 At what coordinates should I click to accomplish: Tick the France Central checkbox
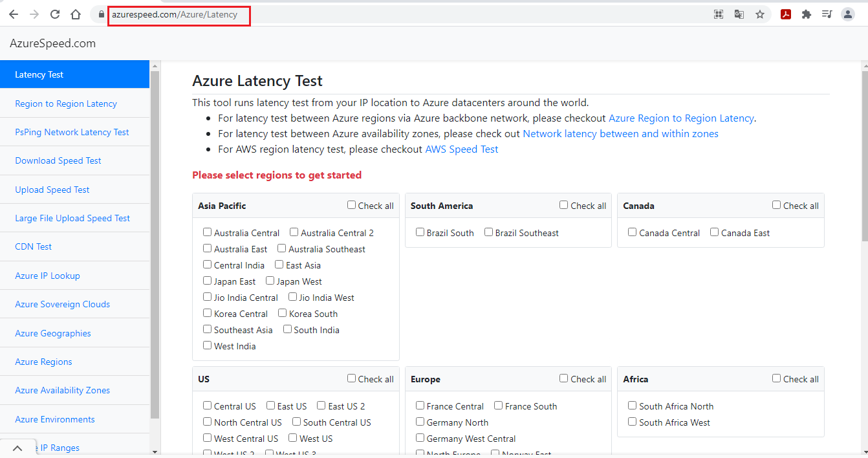[x=420, y=406]
